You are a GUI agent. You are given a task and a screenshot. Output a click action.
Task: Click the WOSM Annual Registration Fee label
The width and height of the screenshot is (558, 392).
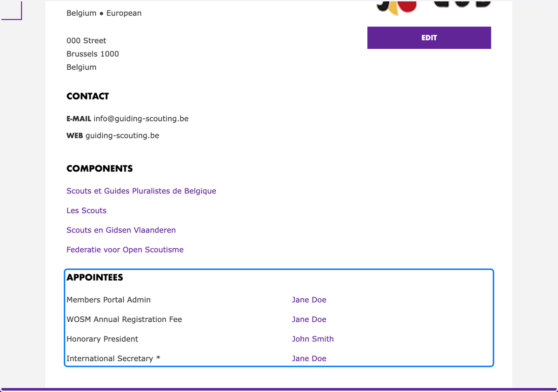124,319
